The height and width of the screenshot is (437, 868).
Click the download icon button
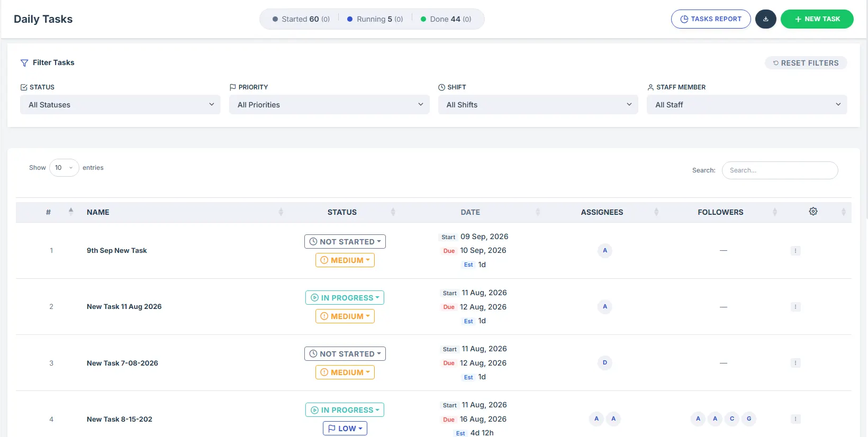point(765,19)
